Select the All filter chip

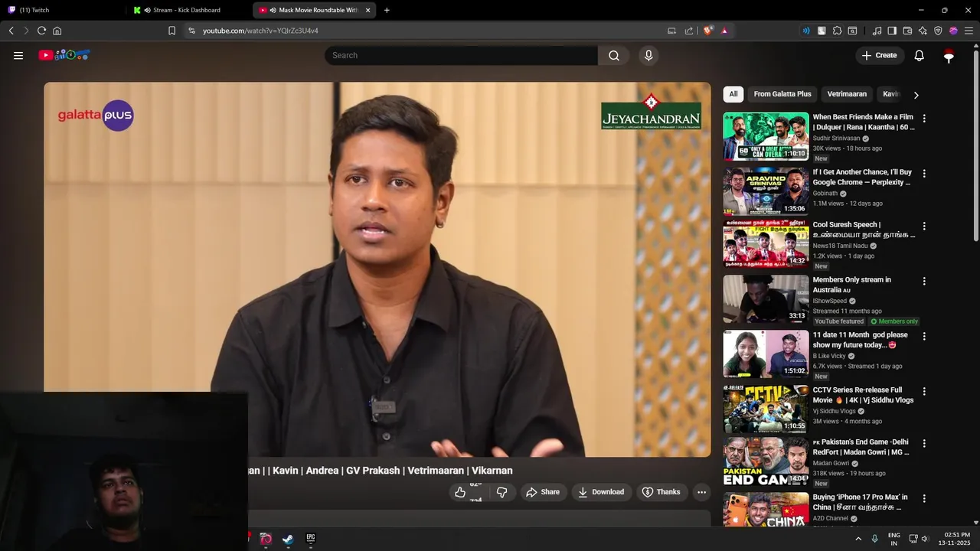click(733, 94)
